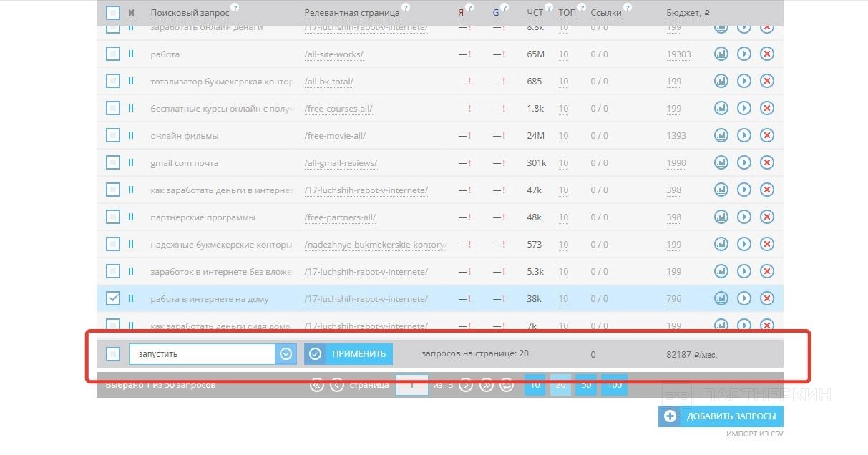Delete the query 'работа в интернете на дому'
The height and width of the screenshot is (455, 868).
[x=766, y=298]
